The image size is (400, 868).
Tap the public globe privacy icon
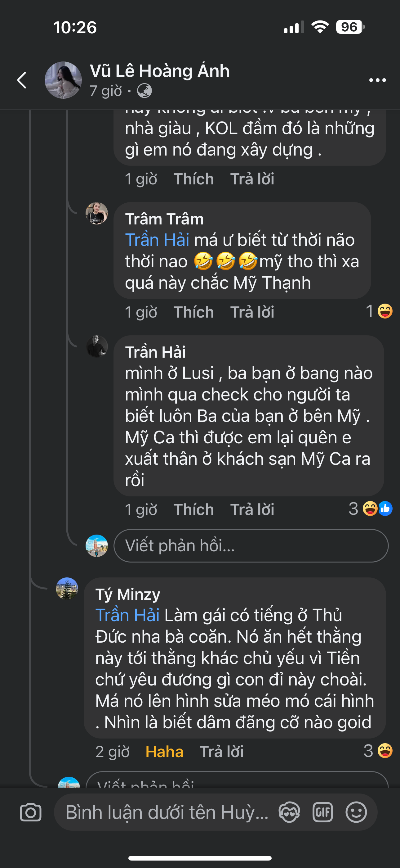coord(144,91)
